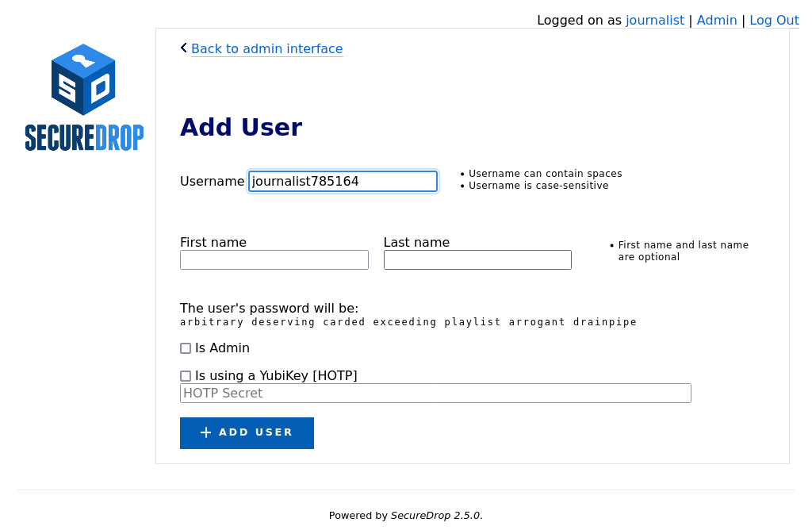Image resolution: width=812 pixels, height=530 pixels.
Task: Focus the First name field
Action: (x=274, y=259)
